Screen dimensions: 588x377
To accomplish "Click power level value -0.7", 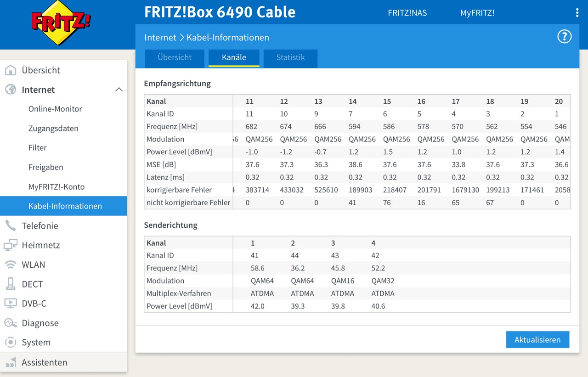I will click(320, 152).
